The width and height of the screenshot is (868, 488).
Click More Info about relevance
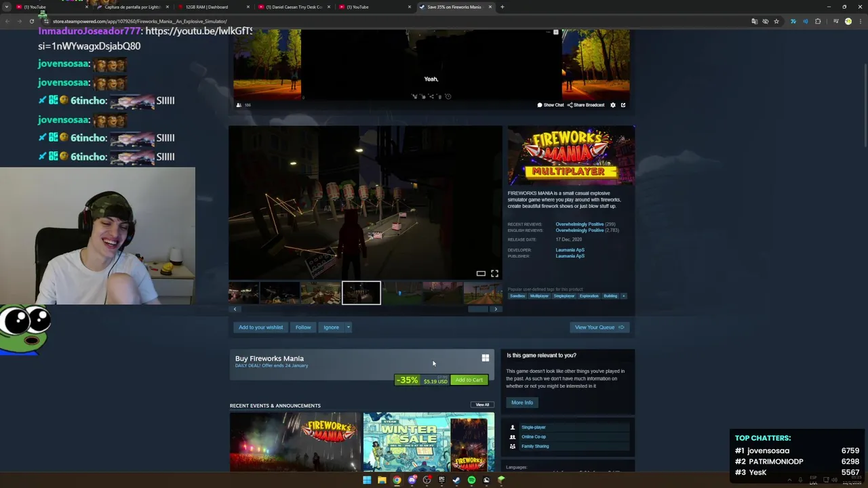tap(522, 403)
